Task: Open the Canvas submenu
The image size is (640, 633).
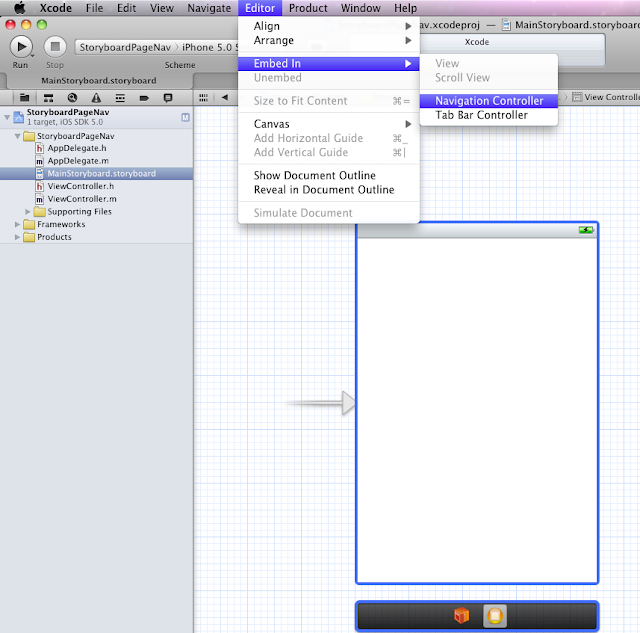Action: (329, 124)
